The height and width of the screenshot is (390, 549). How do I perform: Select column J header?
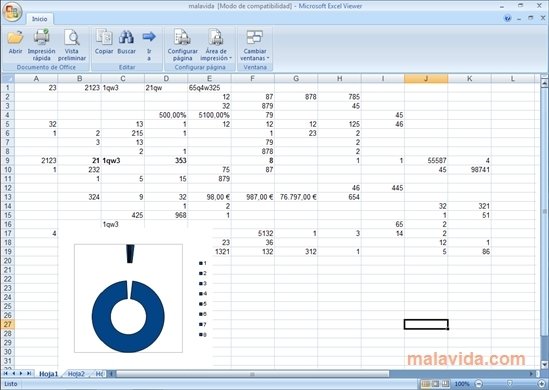click(426, 78)
